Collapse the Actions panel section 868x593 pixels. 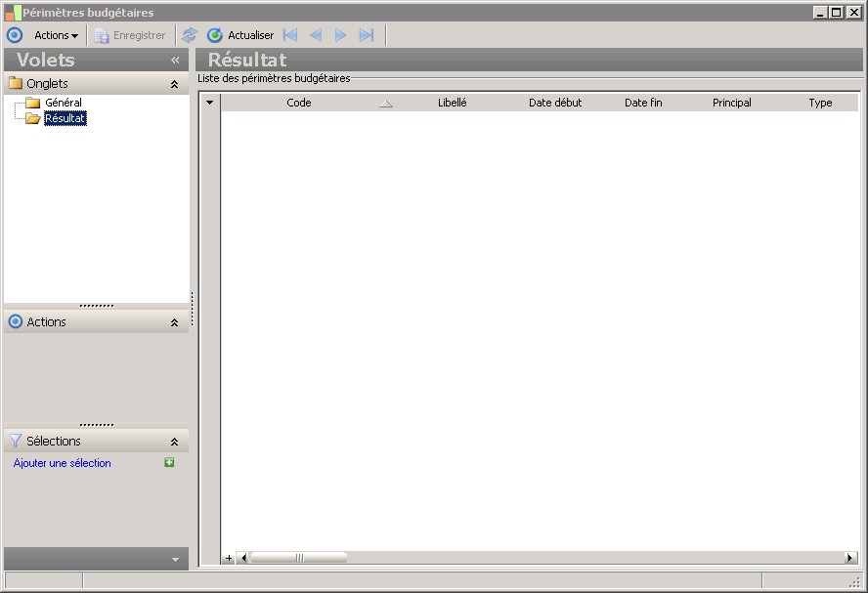click(x=174, y=322)
